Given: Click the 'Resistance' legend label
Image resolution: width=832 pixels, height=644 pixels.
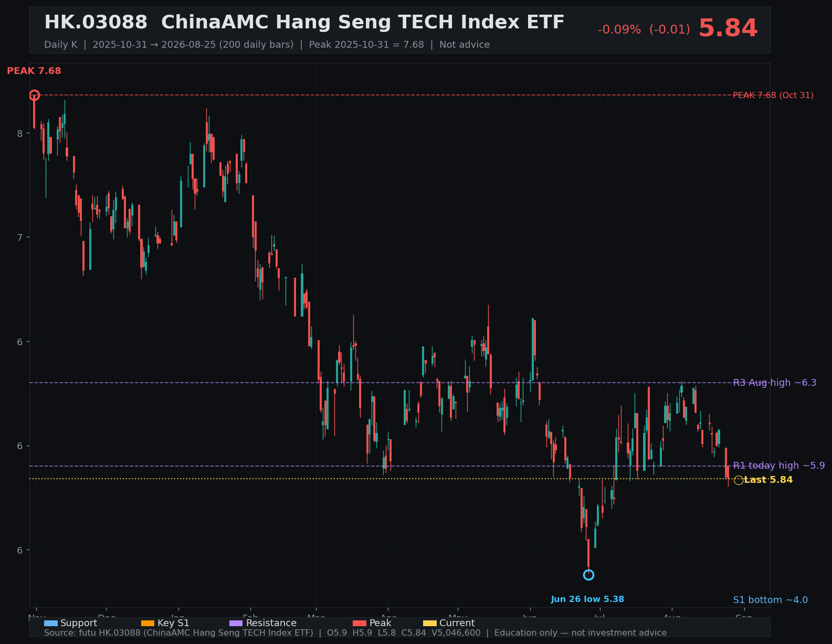Looking at the screenshot, I should [271, 623].
